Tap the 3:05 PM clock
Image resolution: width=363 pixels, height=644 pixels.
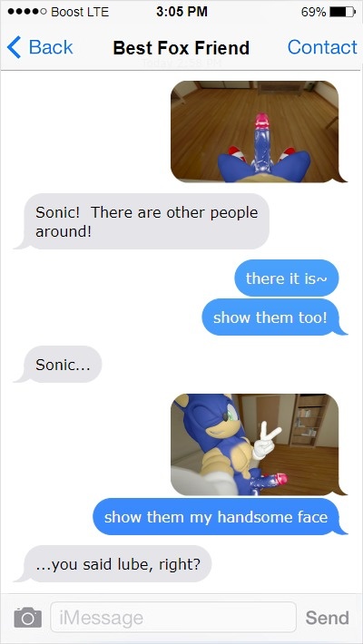tap(181, 12)
